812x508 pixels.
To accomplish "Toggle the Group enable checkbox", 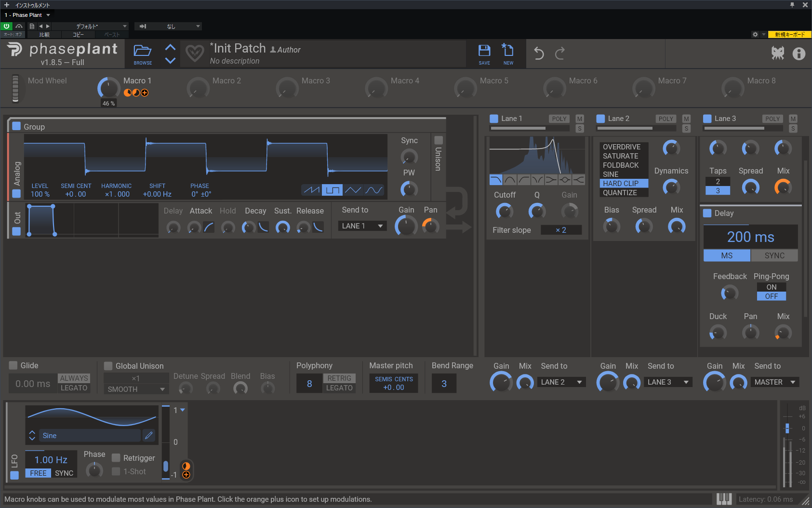I will [x=16, y=126].
